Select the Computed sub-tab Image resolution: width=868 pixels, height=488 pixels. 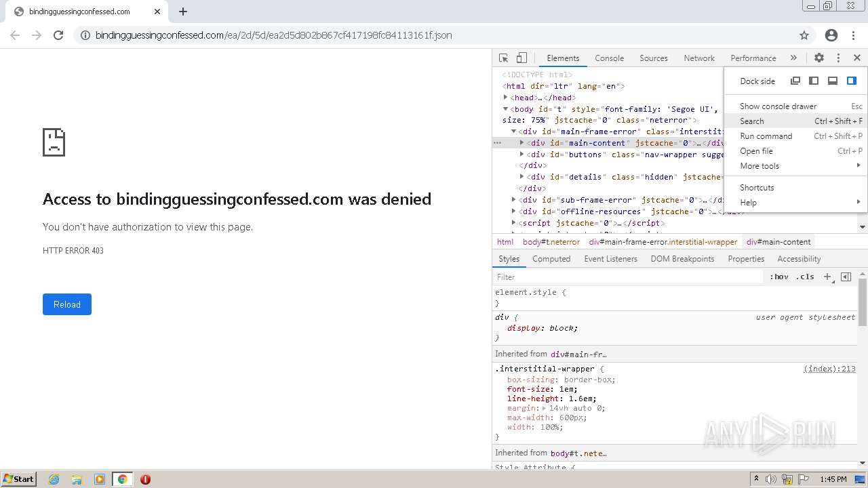coord(551,259)
